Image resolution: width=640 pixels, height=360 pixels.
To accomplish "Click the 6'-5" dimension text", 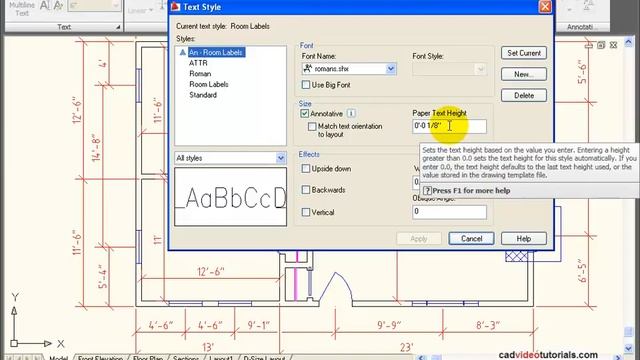I will 582,269.
